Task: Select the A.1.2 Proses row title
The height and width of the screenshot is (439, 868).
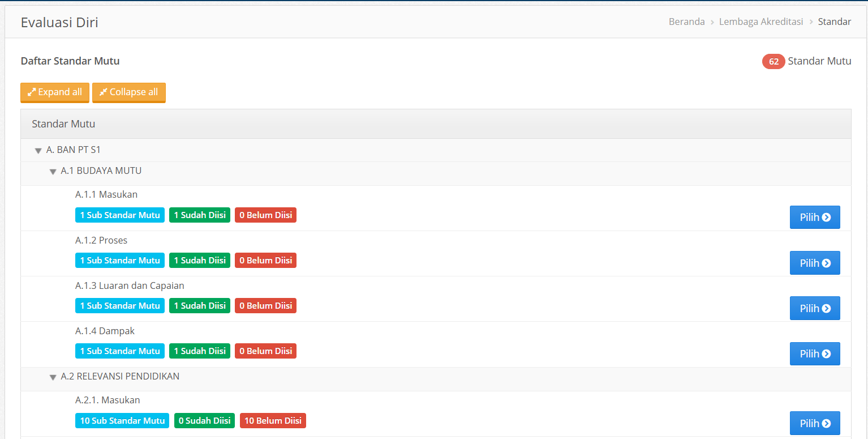Action: click(x=101, y=240)
